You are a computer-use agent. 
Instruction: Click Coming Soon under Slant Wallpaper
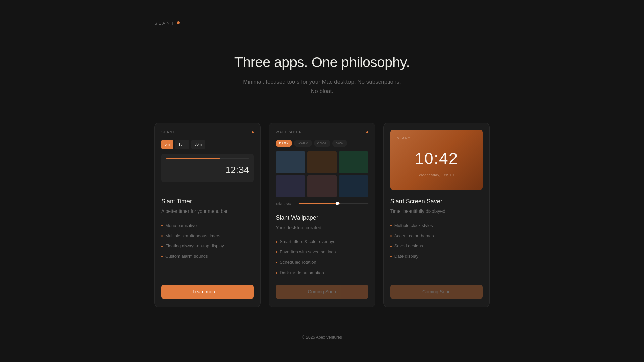point(322,292)
